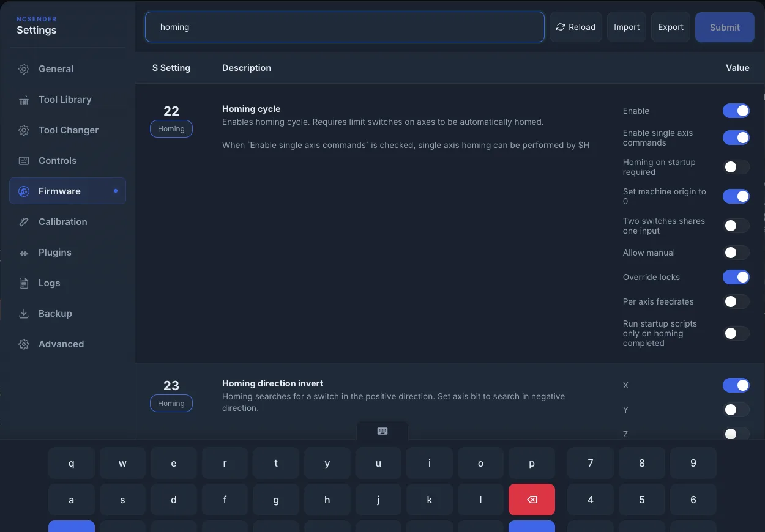Image resolution: width=765 pixels, height=532 pixels.
Task: Click the Controls keyboard icon
Action: (x=24, y=161)
